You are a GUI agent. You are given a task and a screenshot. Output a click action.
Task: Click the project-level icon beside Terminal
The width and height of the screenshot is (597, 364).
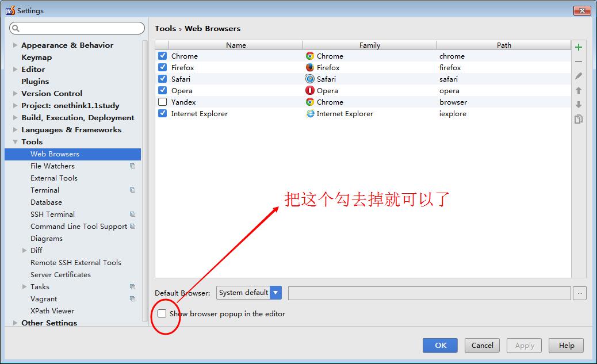point(132,190)
